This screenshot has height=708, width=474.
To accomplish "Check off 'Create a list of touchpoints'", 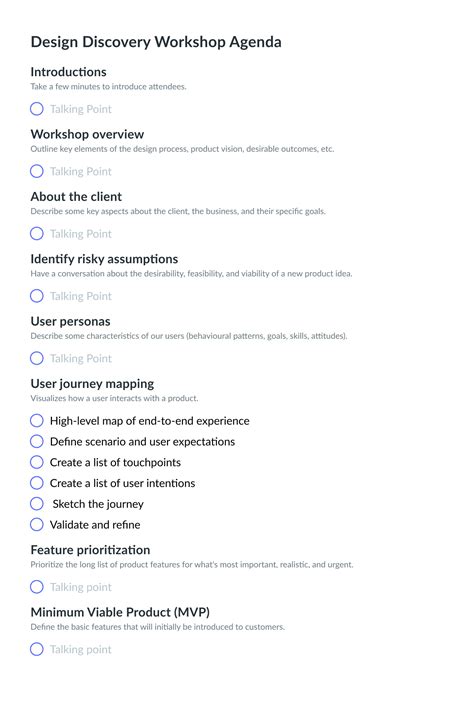I will pos(37,462).
